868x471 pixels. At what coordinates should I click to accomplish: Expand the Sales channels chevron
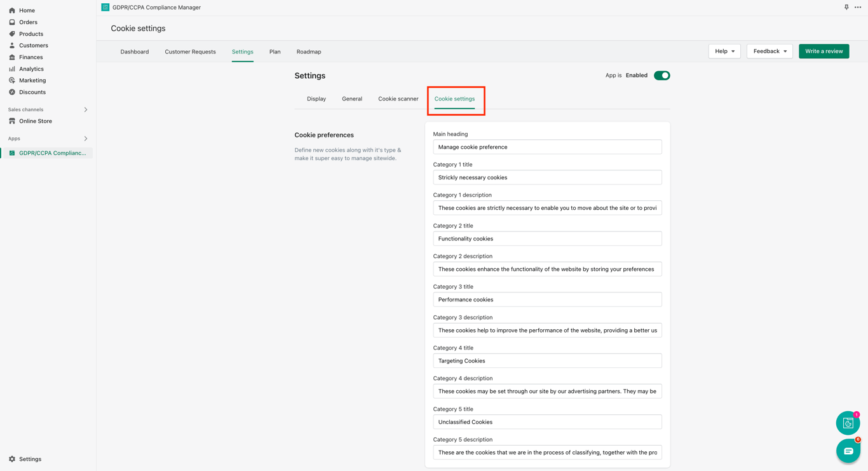pyautogui.click(x=86, y=110)
